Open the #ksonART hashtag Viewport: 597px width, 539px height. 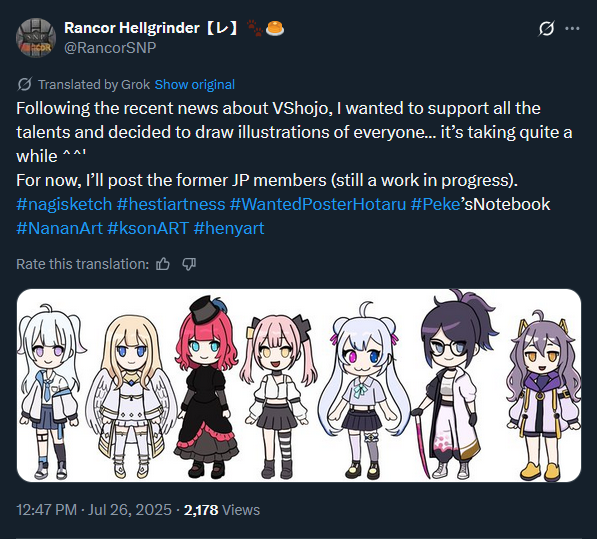point(148,228)
